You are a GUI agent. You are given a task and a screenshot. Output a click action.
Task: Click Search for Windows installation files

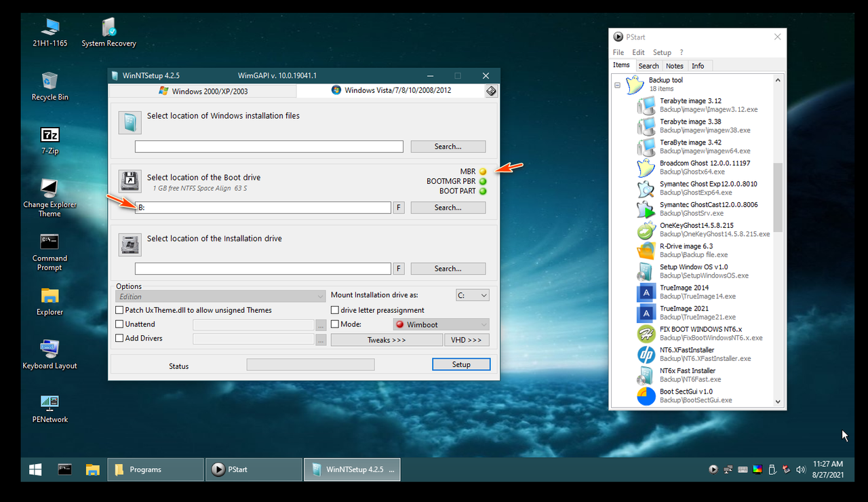click(448, 147)
